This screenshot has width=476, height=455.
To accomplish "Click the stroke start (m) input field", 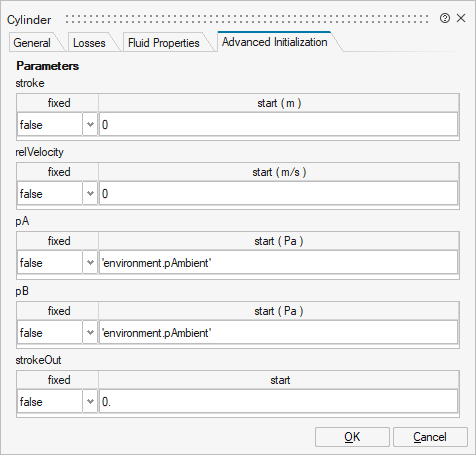I will (278, 125).
